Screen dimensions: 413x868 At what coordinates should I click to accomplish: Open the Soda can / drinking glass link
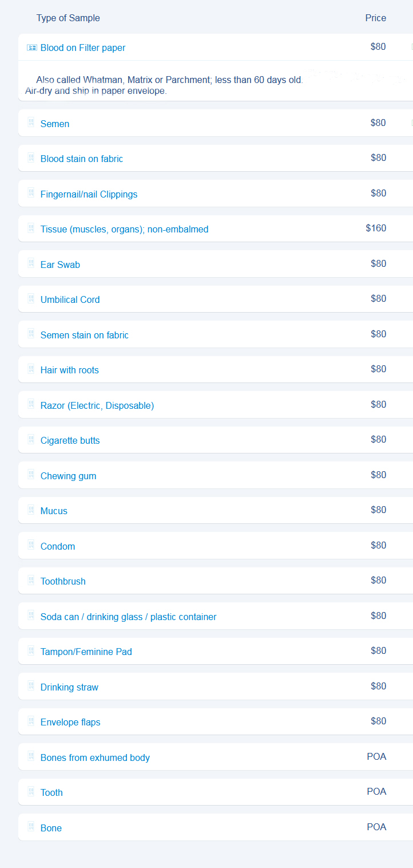click(128, 617)
